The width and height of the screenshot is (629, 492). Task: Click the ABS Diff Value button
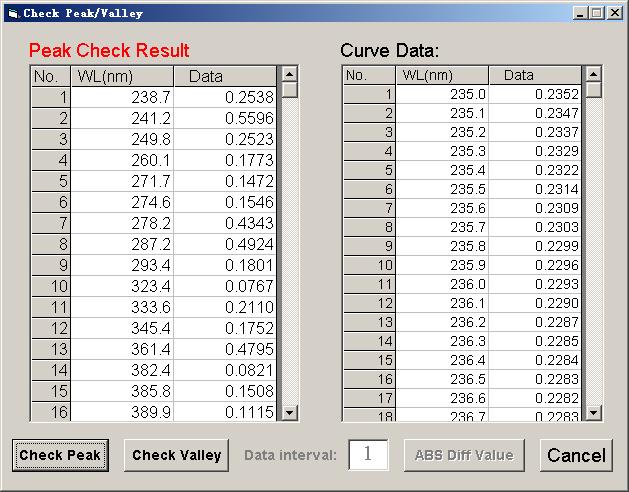click(x=464, y=455)
